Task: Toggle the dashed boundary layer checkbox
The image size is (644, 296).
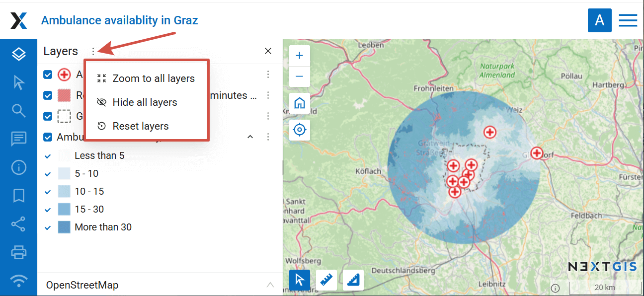Action: click(x=48, y=116)
